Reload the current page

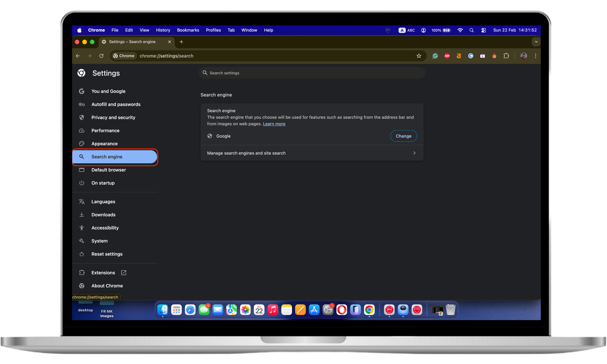(101, 56)
